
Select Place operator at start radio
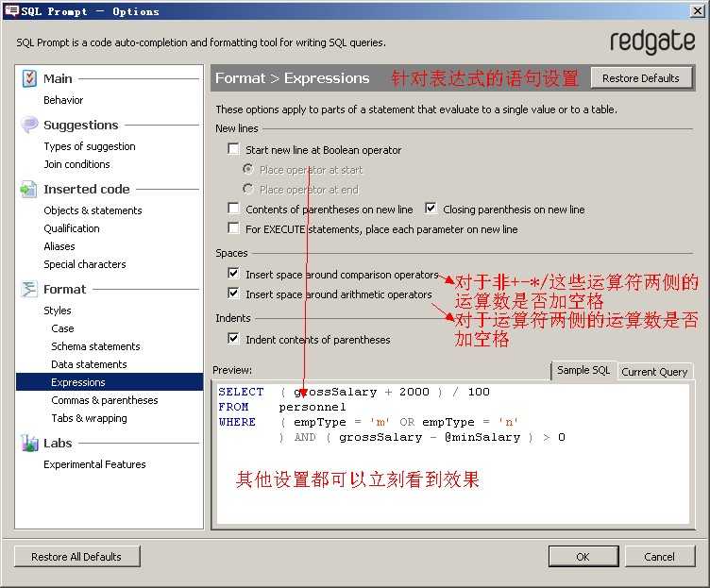point(247,169)
